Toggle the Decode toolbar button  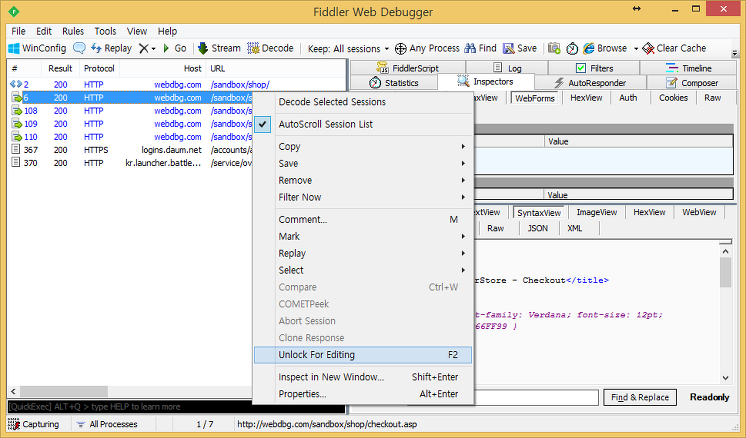click(270, 48)
